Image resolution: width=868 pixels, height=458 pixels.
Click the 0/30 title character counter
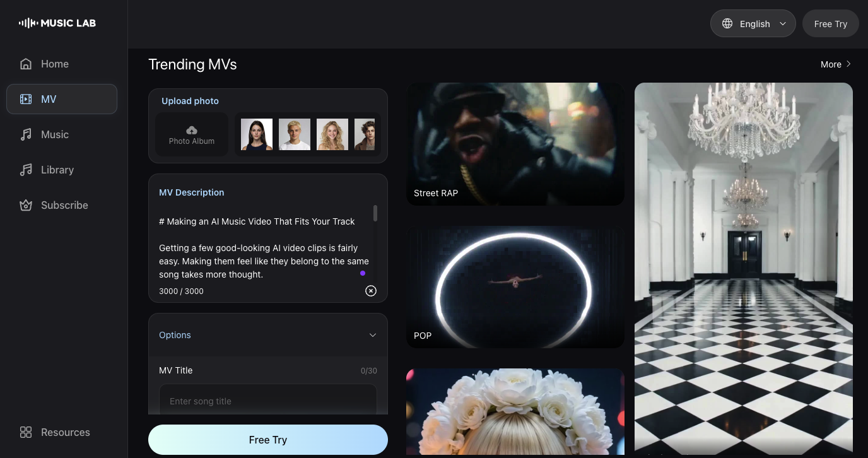pyautogui.click(x=369, y=371)
